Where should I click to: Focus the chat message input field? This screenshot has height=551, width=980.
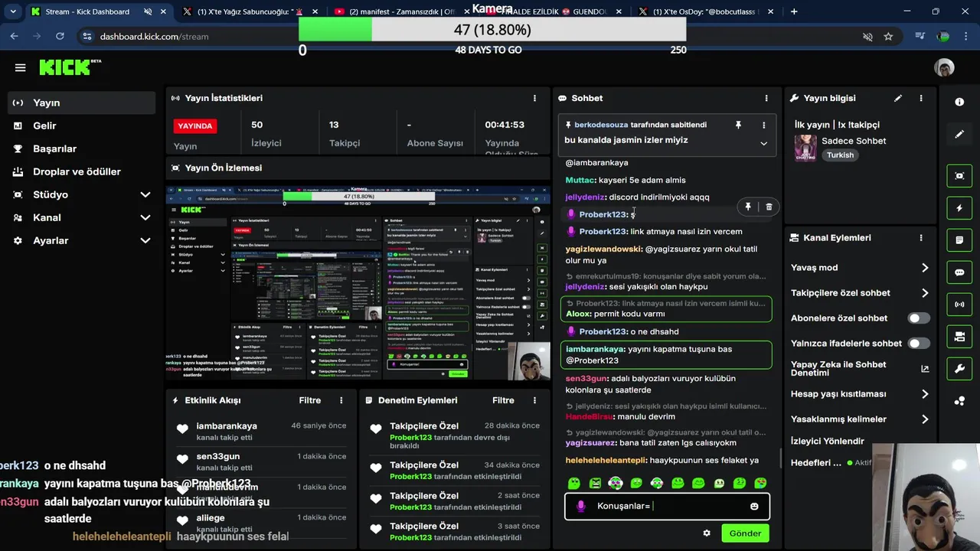click(668, 506)
